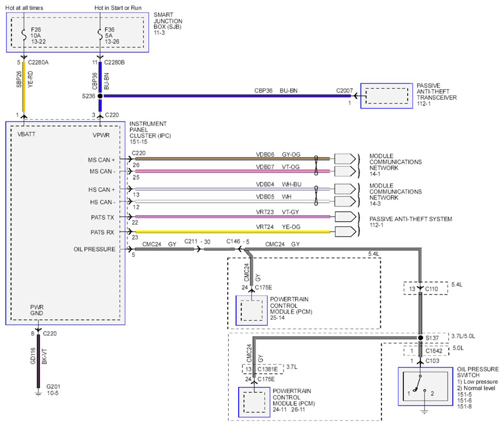Click the "C211 - 30" connector label
The width and height of the screenshot is (504, 426).
[x=198, y=241]
